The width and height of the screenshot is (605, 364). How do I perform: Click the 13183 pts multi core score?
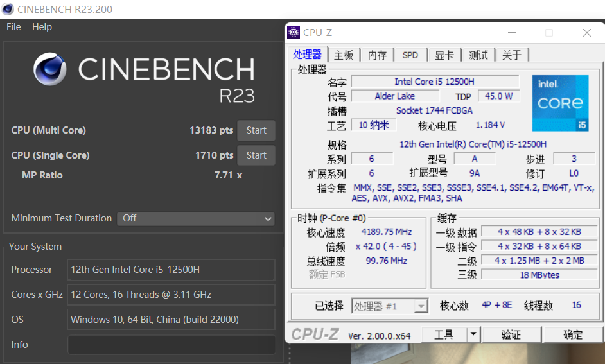(211, 130)
